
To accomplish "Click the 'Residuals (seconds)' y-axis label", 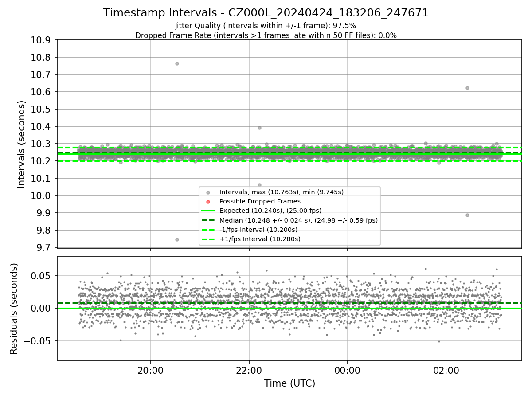I will tap(14, 309).
